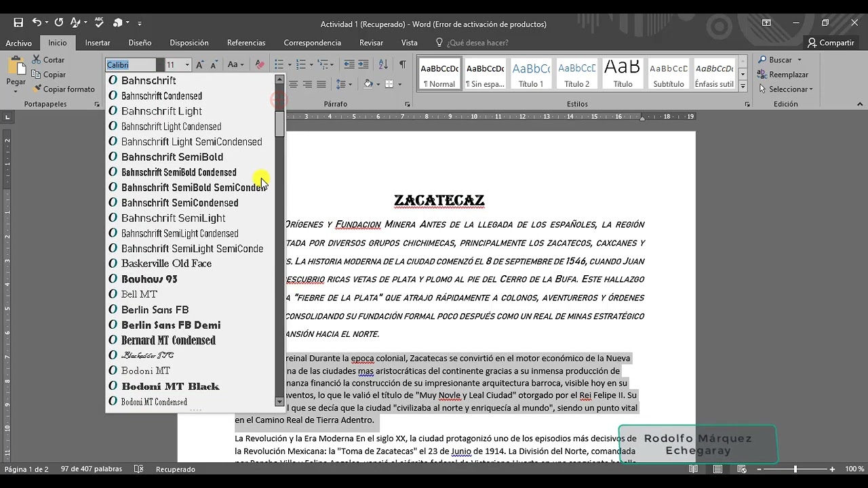This screenshot has width=868, height=488.
Task: Click font list scrollbar down arrow
Action: (x=279, y=402)
